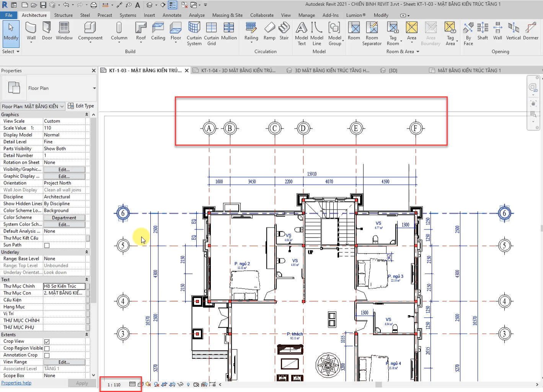
Task: Select the Wall tool
Action: point(31,31)
